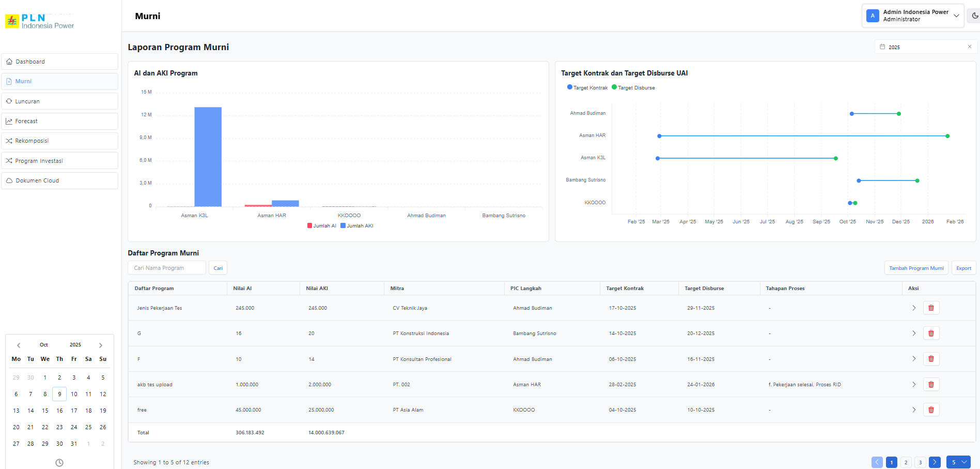Toggle dark mode moon icon
980x469 pixels.
[x=974, y=16]
